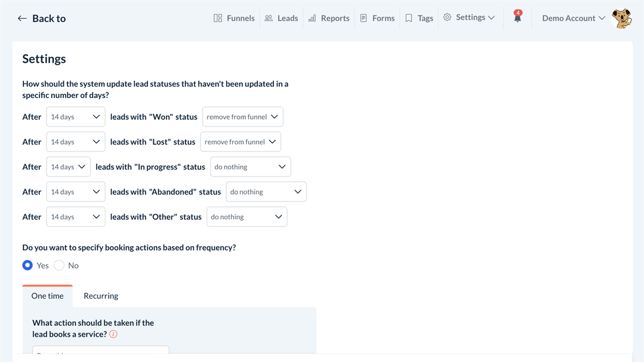Switch to the Recurring tab

[101, 296]
